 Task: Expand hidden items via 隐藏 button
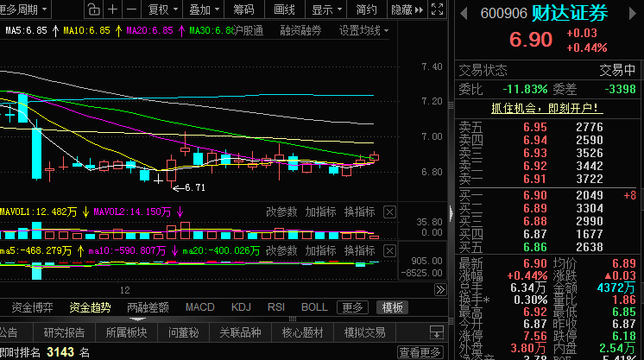(407, 9)
